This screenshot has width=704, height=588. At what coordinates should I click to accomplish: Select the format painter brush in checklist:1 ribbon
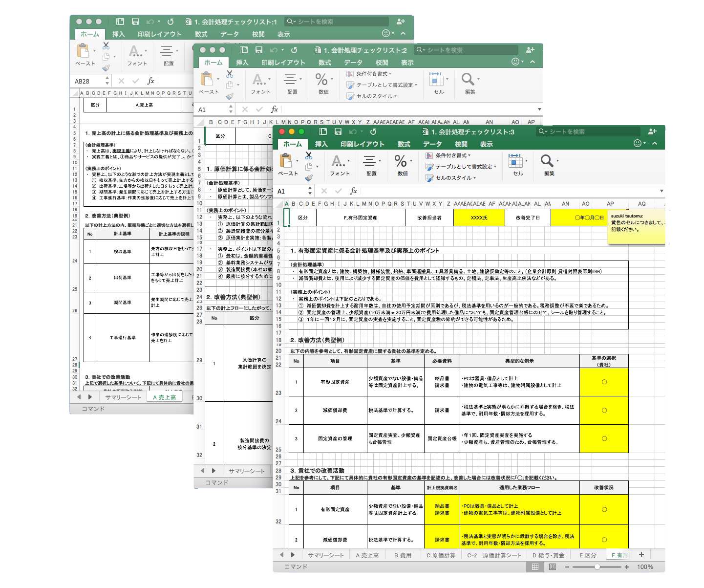(x=106, y=68)
